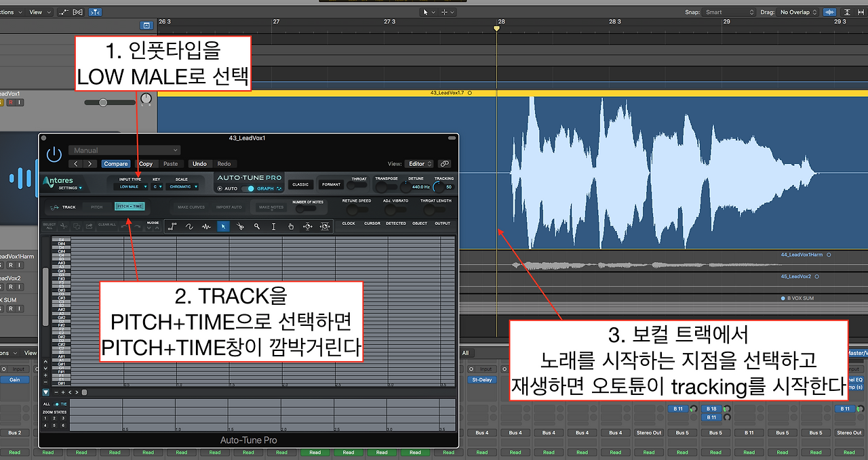Click the Track button
The width and height of the screenshot is (868, 460).
(62, 207)
